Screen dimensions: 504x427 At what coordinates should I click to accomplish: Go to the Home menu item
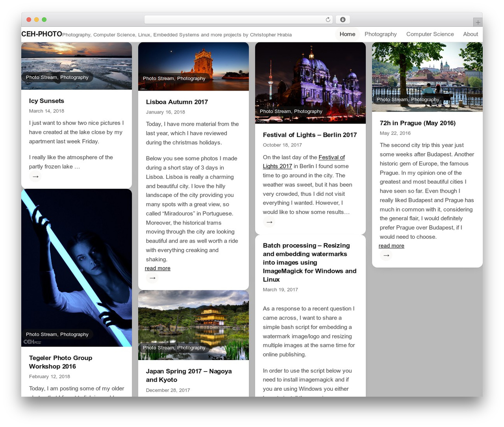click(x=347, y=34)
